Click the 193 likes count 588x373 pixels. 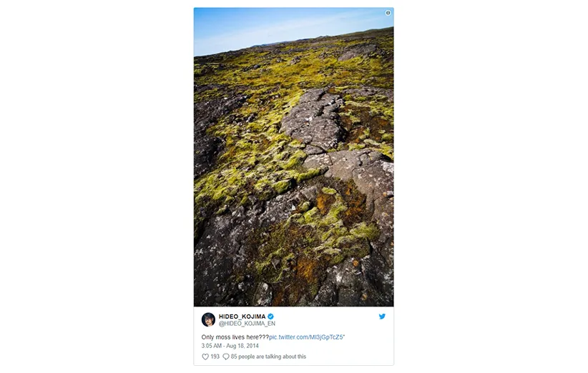click(215, 357)
